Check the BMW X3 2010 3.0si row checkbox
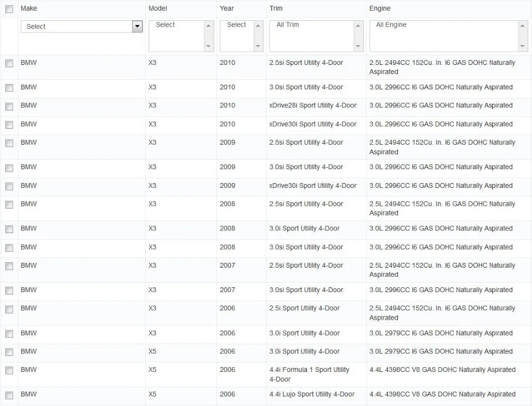The height and width of the screenshot is (406, 532). [9, 88]
